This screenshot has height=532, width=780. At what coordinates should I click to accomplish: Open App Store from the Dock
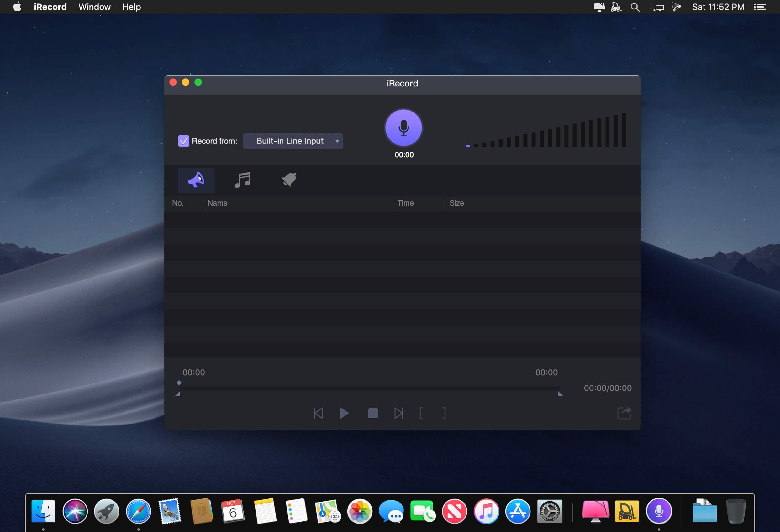pyautogui.click(x=518, y=511)
